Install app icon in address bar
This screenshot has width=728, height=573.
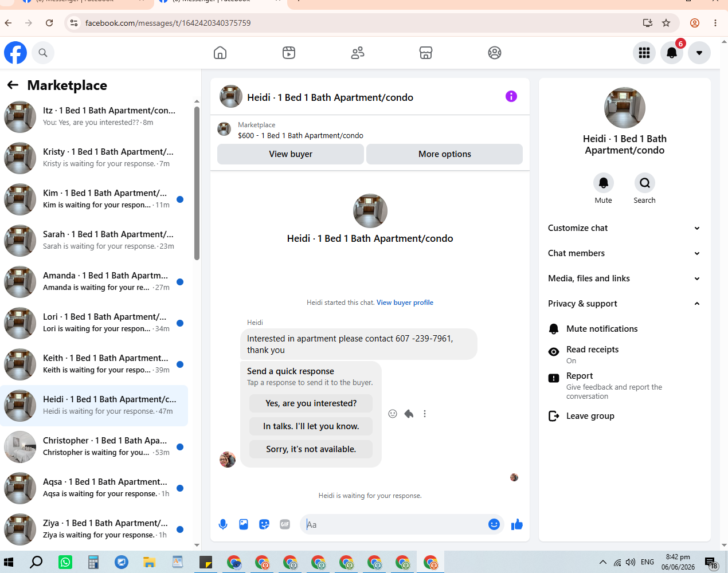click(x=648, y=23)
